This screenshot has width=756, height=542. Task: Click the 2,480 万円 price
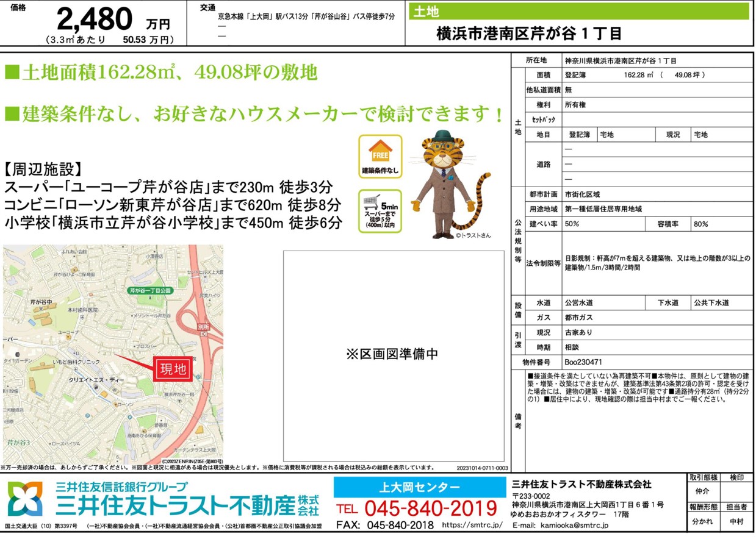pyautogui.click(x=113, y=21)
